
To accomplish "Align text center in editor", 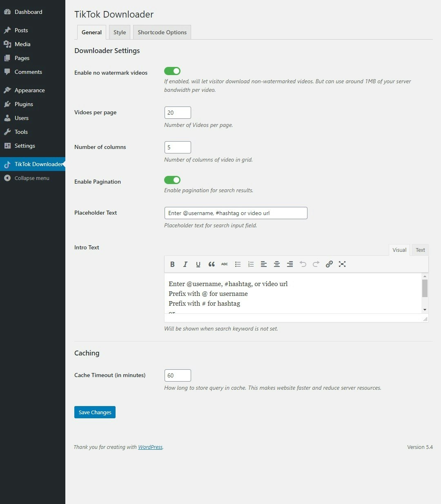I will 277,264.
